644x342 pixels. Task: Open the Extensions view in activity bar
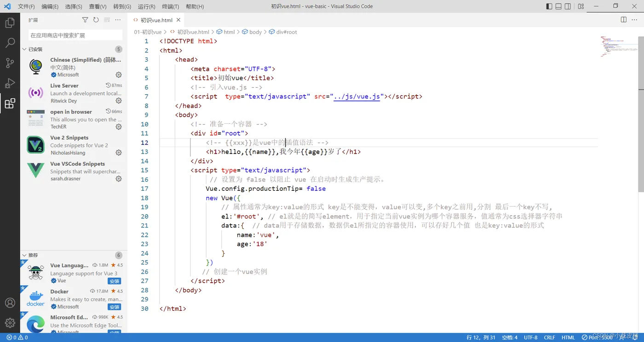point(10,103)
